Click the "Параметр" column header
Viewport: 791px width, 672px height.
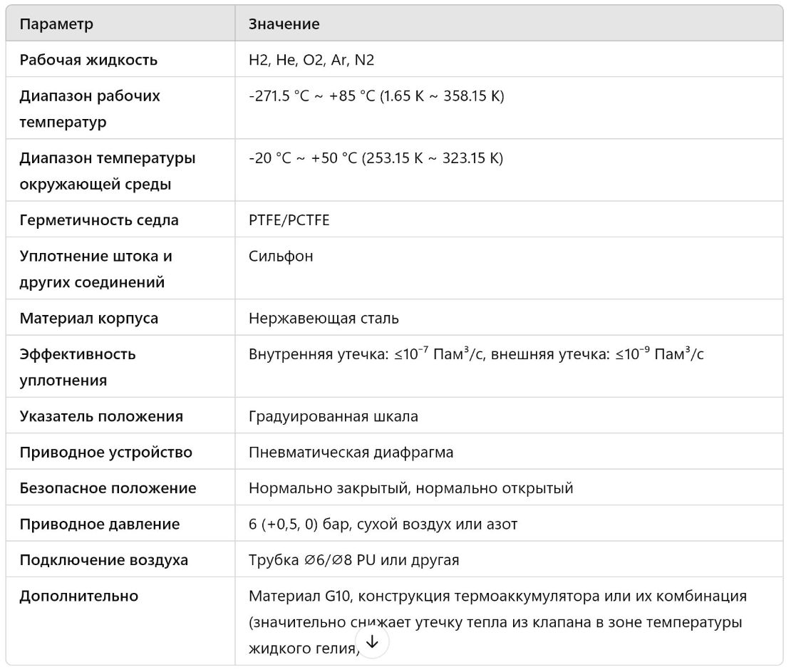(56, 24)
